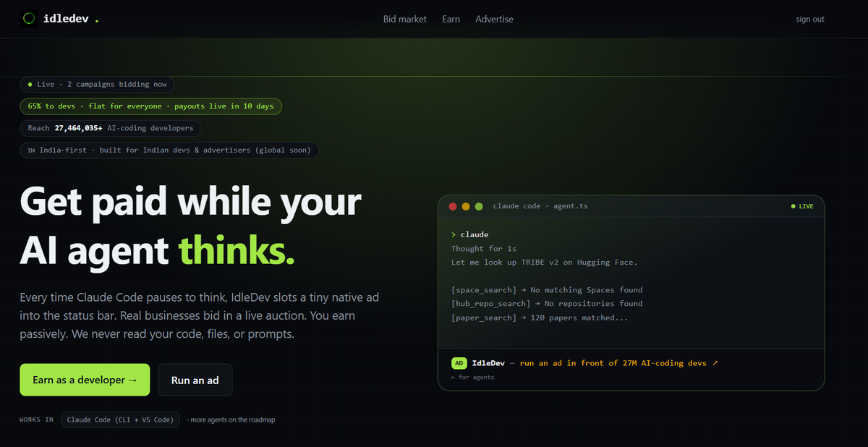Click 'Let me look up TRIBE v2' line
This screenshot has height=447, width=868.
tap(544, 262)
